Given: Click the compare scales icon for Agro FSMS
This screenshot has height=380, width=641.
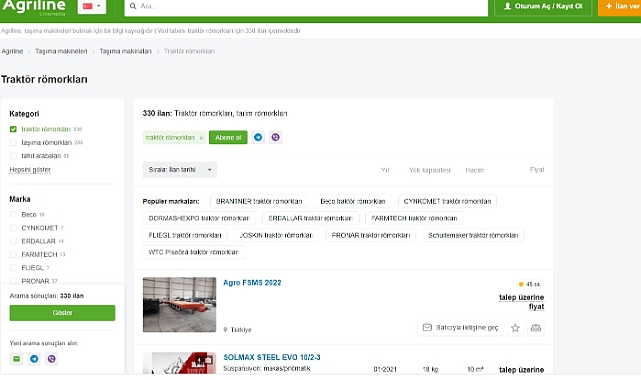Looking at the screenshot, I should coord(536,328).
